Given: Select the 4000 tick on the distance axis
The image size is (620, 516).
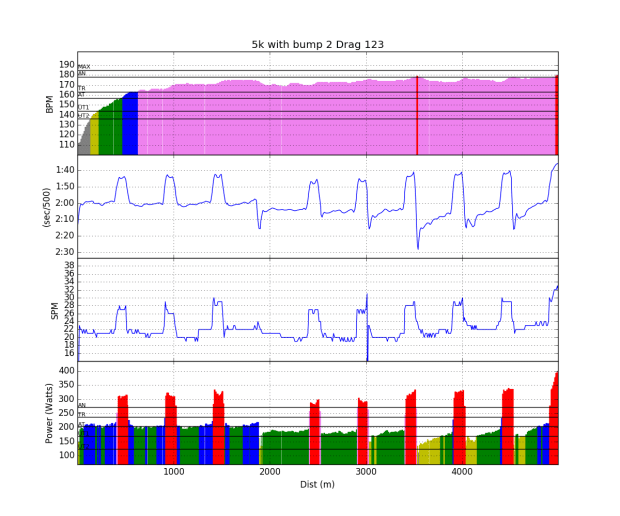Looking at the screenshot, I should click(x=462, y=471).
